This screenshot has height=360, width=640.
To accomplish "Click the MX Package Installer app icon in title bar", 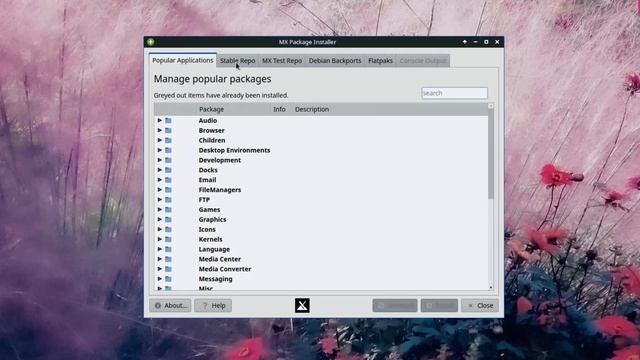I will [x=151, y=42].
